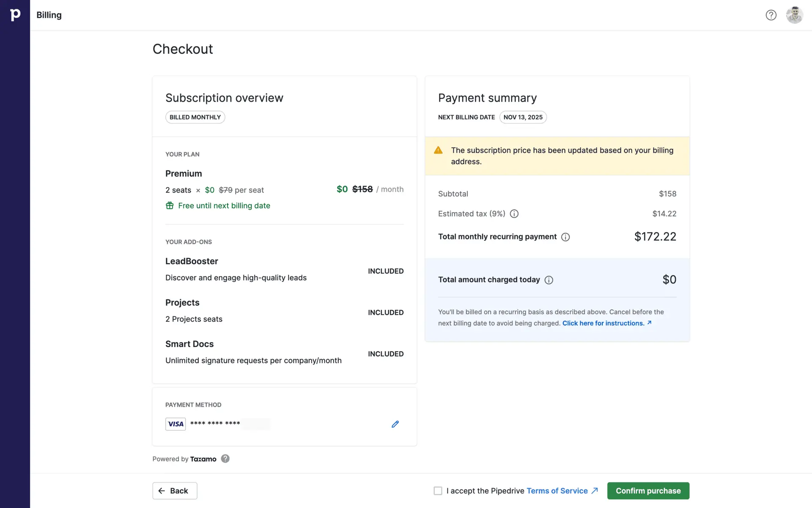Click the yellow warning triangle icon
The image size is (812, 508).
438,150
